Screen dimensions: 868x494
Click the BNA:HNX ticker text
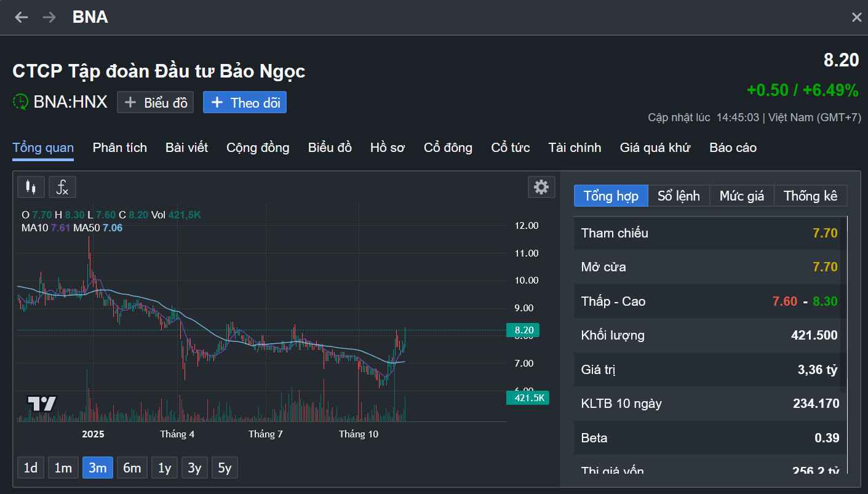pyautogui.click(x=71, y=102)
